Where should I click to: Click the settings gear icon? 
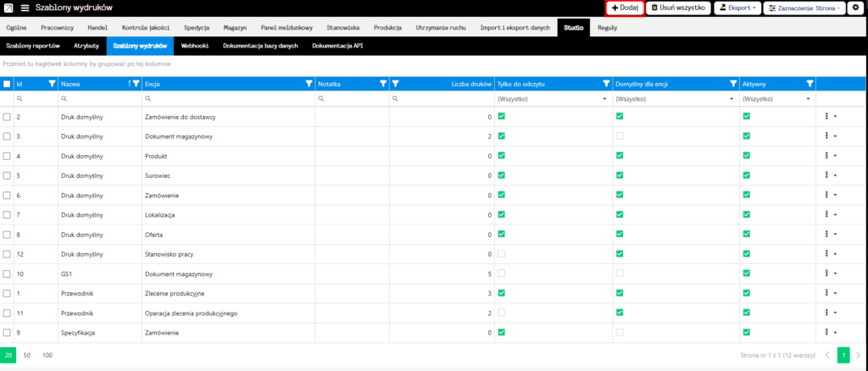pos(854,8)
